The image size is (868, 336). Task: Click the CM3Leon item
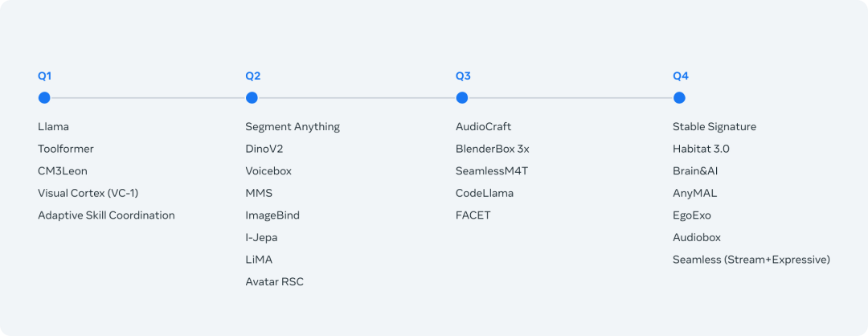click(x=63, y=171)
